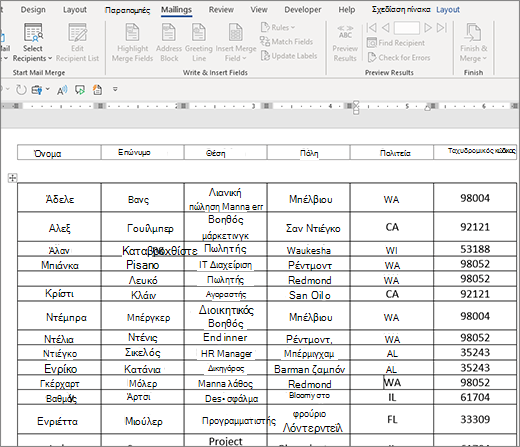The width and height of the screenshot is (520, 447).
Task: Click Check for Errors command
Action: [x=399, y=58]
